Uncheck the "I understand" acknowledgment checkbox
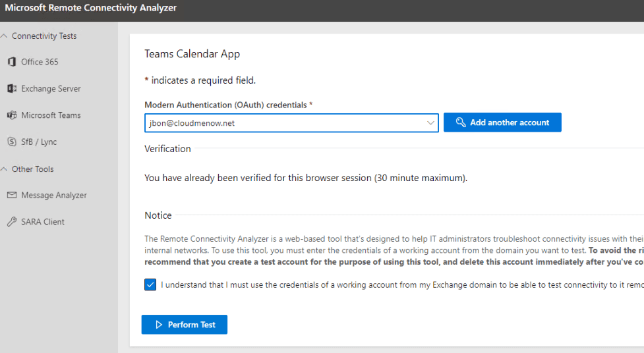Viewport: 644px width, 353px height. pos(150,285)
